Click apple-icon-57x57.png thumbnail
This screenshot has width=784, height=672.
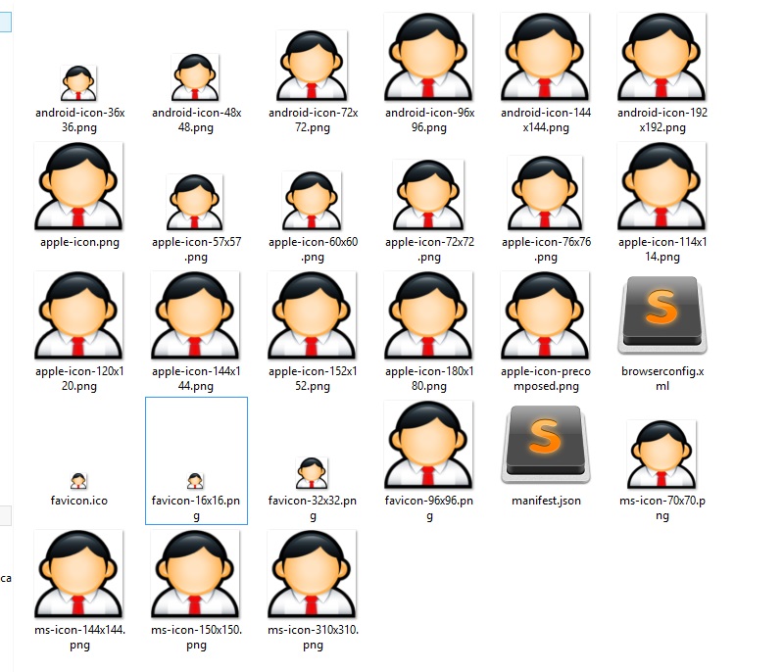click(x=195, y=202)
